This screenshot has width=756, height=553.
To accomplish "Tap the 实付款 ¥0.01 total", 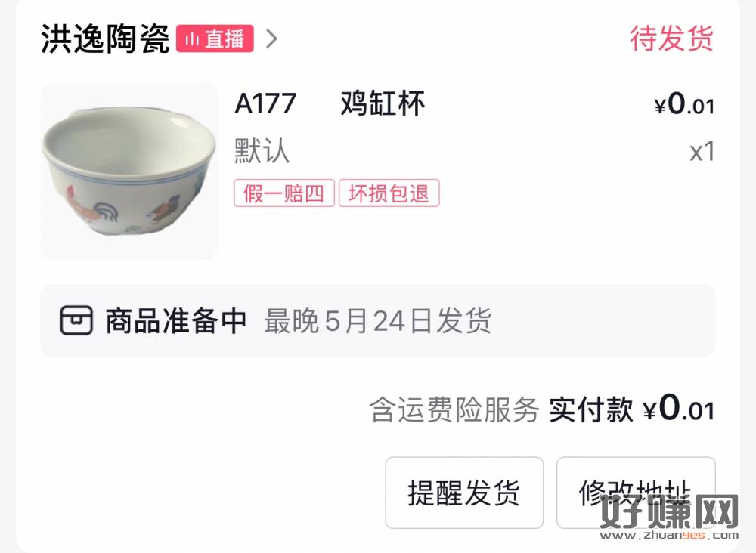I will pyautogui.click(x=631, y=409).
